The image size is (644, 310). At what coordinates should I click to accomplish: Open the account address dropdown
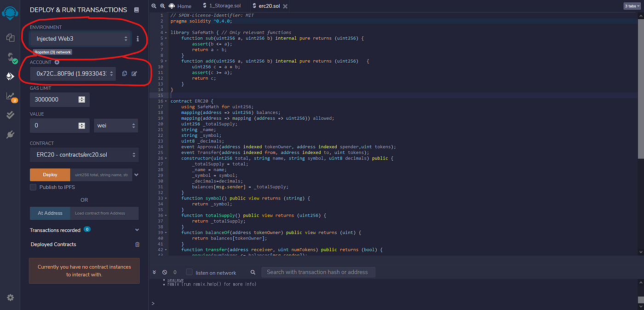[x=73, y=74]
